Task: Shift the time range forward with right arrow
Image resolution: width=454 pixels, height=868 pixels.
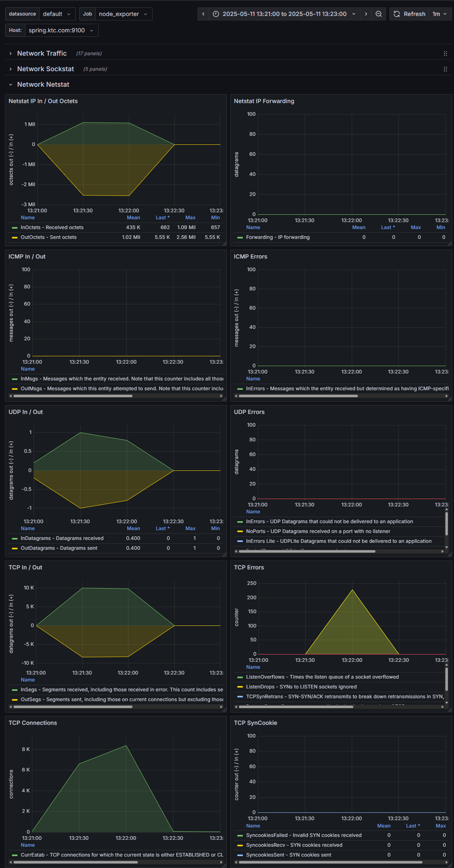Action: [366, 14]
